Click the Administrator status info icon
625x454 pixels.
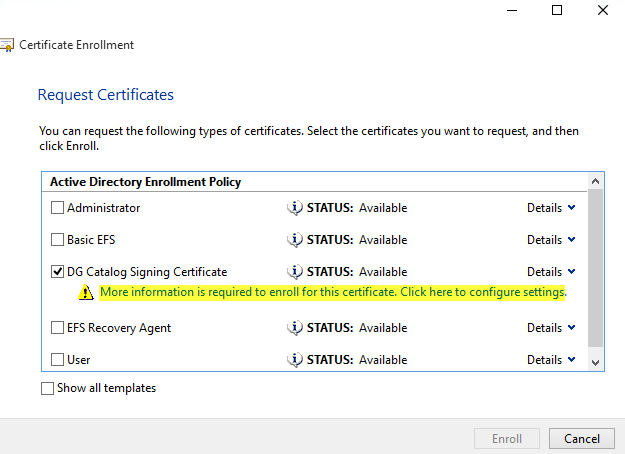point(295,208)
